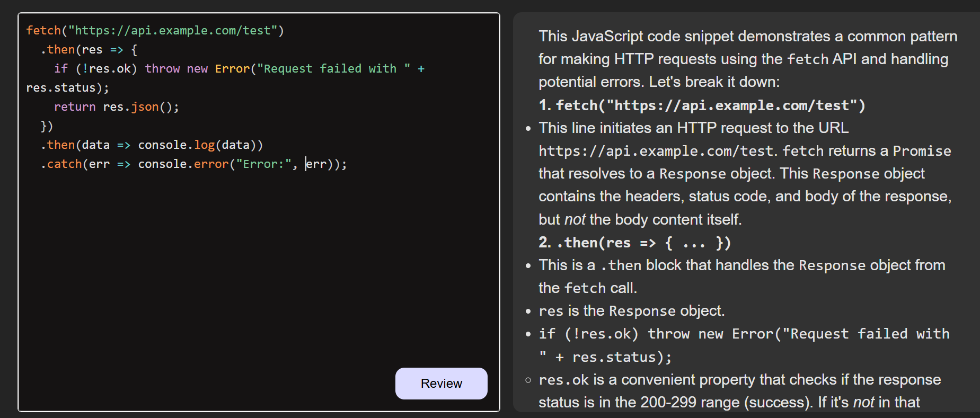Viewport: 980px width, 418px height.
Task: Click the "res is the Response object" bullet
Action: click(x=631, y=311)
